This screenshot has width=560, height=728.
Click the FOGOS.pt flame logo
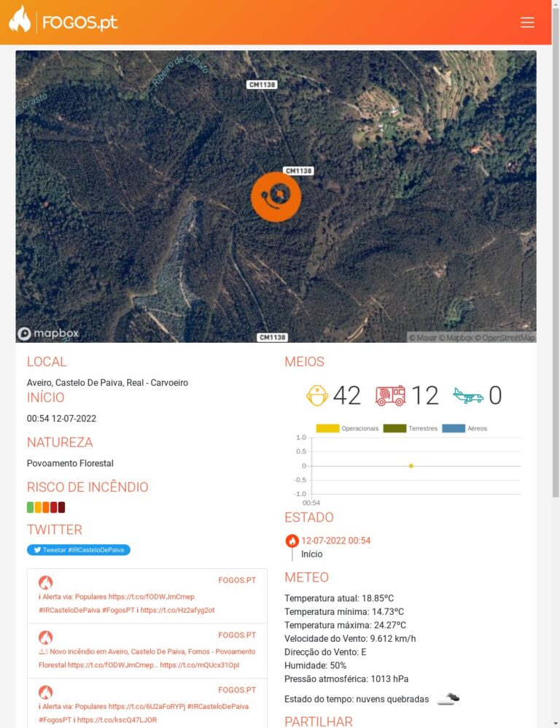(20, 21)
